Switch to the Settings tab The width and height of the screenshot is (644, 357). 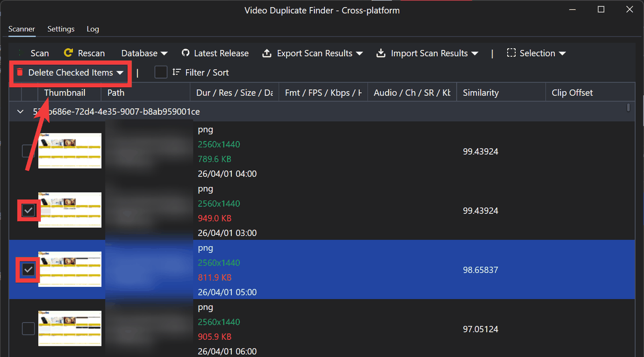coord(61,29)
